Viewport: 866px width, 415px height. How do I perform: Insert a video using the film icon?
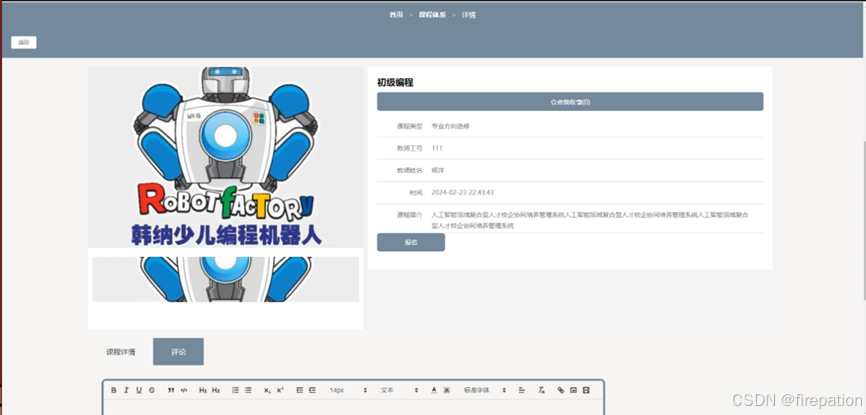(586, 390)
